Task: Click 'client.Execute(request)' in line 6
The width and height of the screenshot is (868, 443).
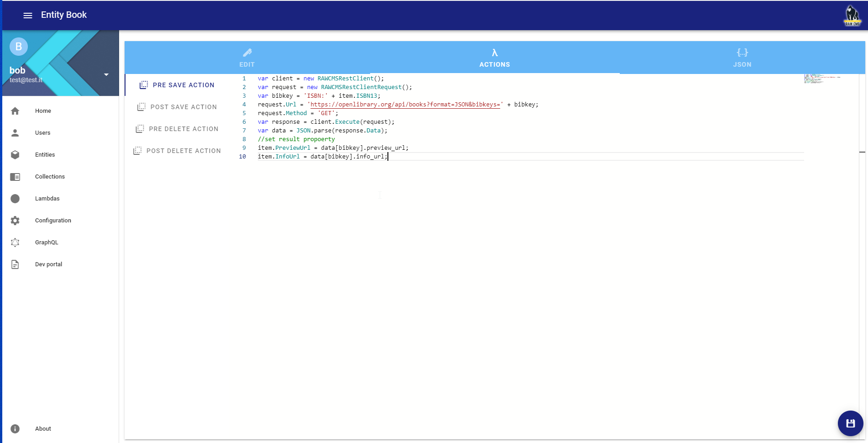Action: pyautogui.click(x=350, y=122)
